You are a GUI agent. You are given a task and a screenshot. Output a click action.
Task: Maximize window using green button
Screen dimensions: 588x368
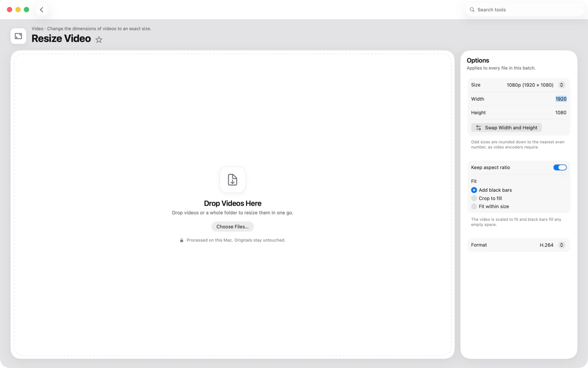point(26,10)
